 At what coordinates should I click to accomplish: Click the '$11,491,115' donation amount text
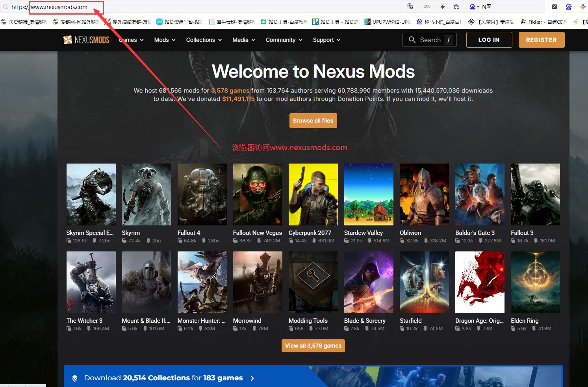tap(238, 99)
